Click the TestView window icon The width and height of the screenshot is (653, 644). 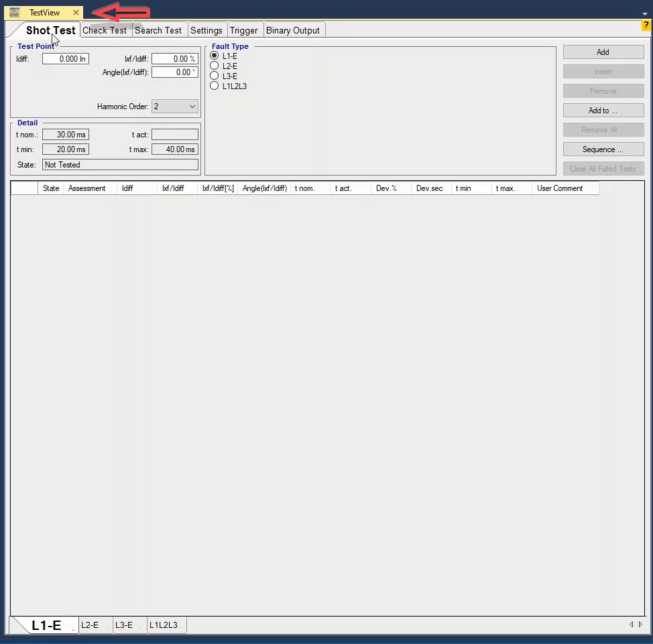tap(15, 13)
